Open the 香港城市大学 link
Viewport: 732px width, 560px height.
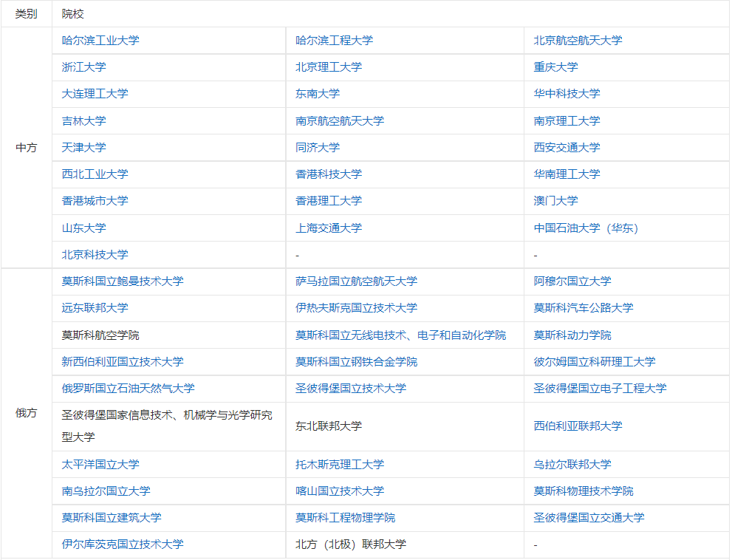pos(95,201)
